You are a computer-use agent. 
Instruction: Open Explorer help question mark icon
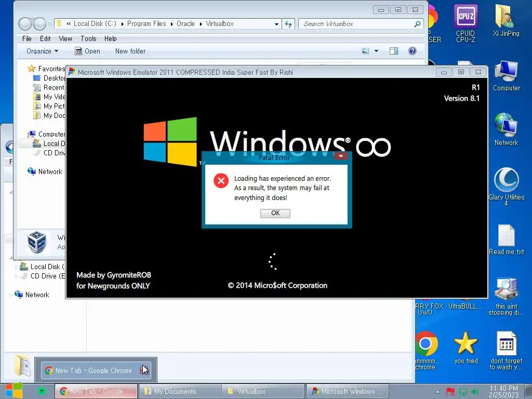(412, 51)
